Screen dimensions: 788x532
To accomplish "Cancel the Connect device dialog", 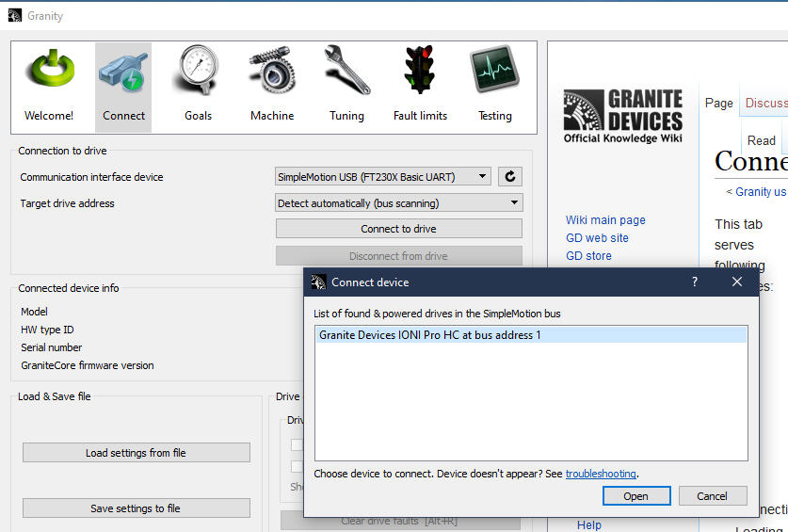I will [x=712, y=496].
